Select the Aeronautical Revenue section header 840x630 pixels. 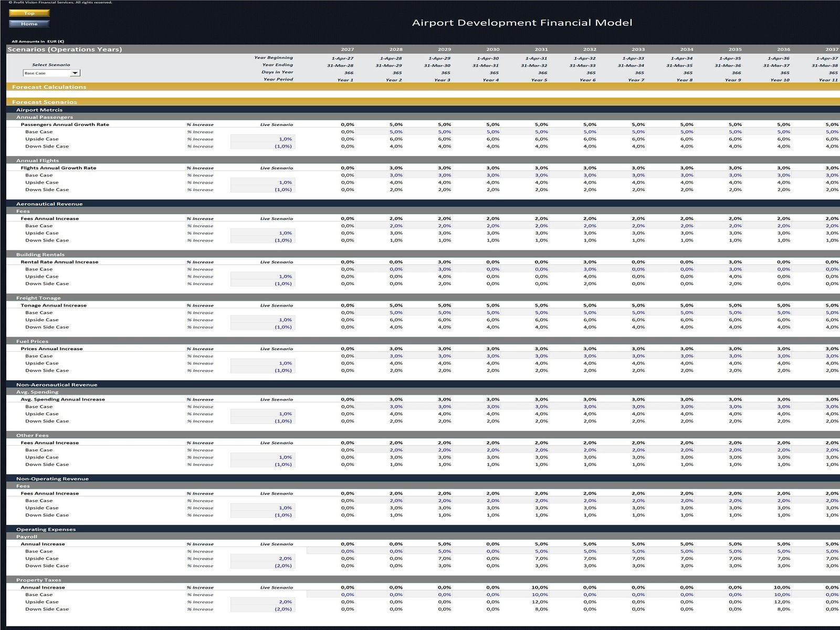49,204
